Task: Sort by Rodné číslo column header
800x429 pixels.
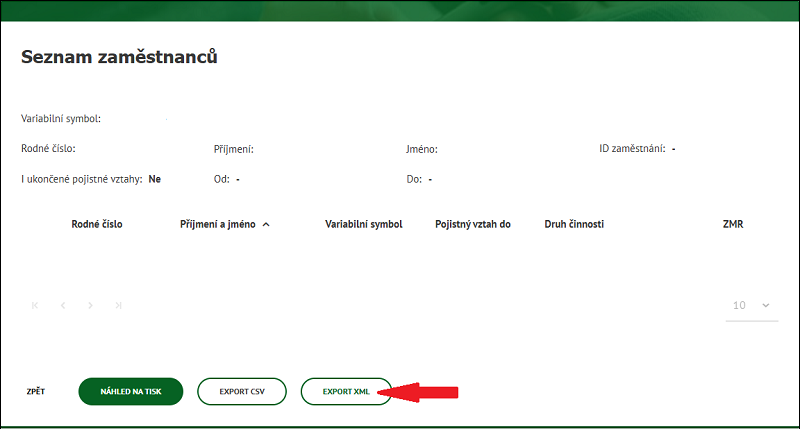Action: click(x=97, y=225)
